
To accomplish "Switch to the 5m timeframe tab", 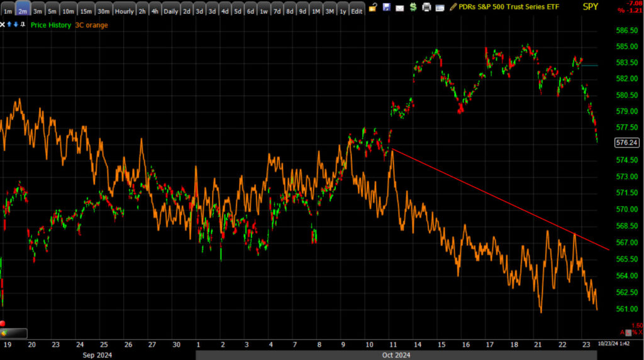I will [x=52, y=8].
